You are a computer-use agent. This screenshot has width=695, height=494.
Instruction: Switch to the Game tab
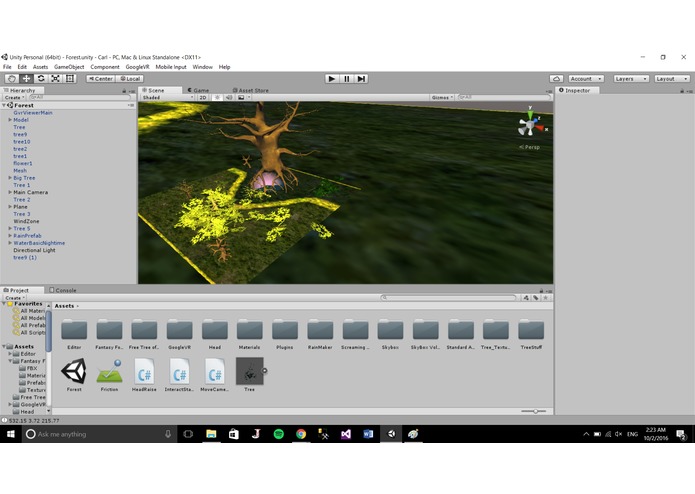coord(198,90)
